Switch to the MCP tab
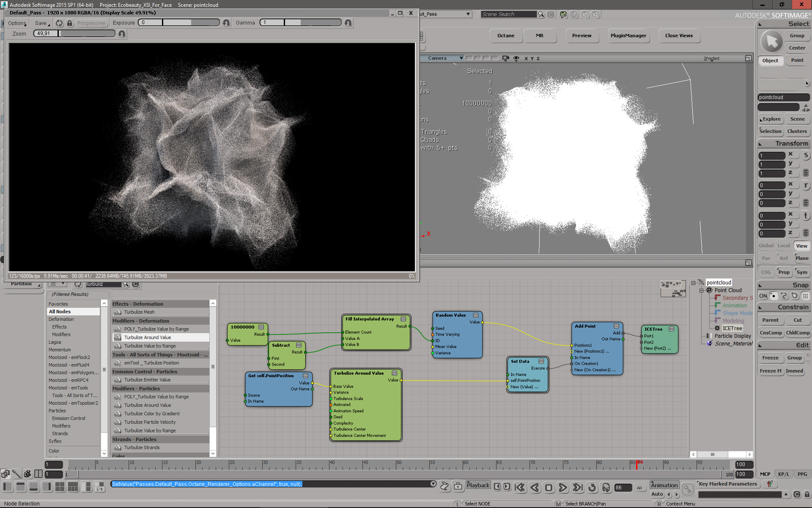This screenshot has height=508, width=812. (765, 474)
